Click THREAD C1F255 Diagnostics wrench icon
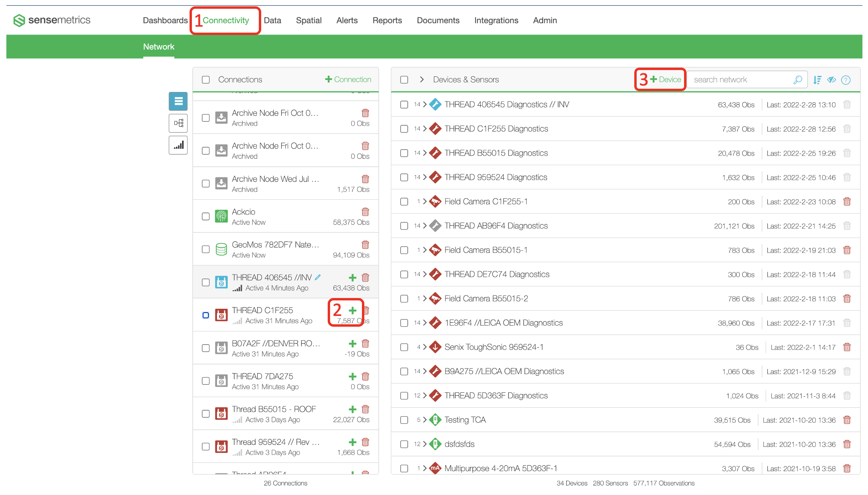The image size is (868, 495). pos(435,129)
